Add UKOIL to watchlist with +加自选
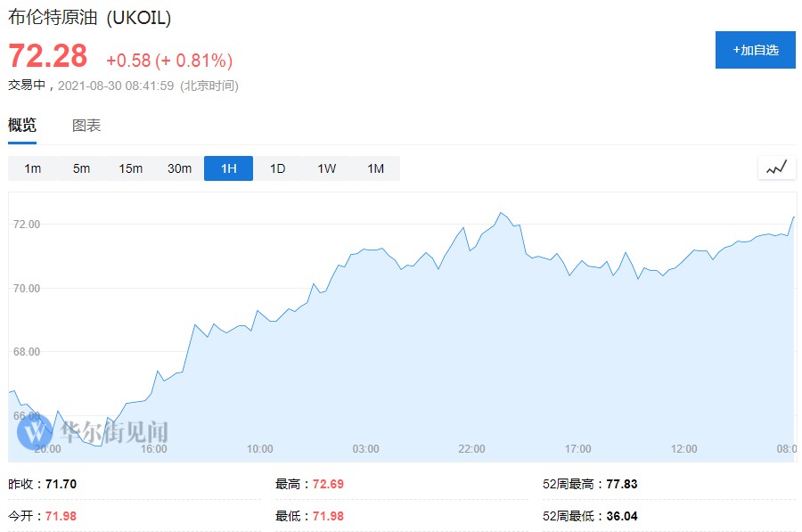 (755, 50)
